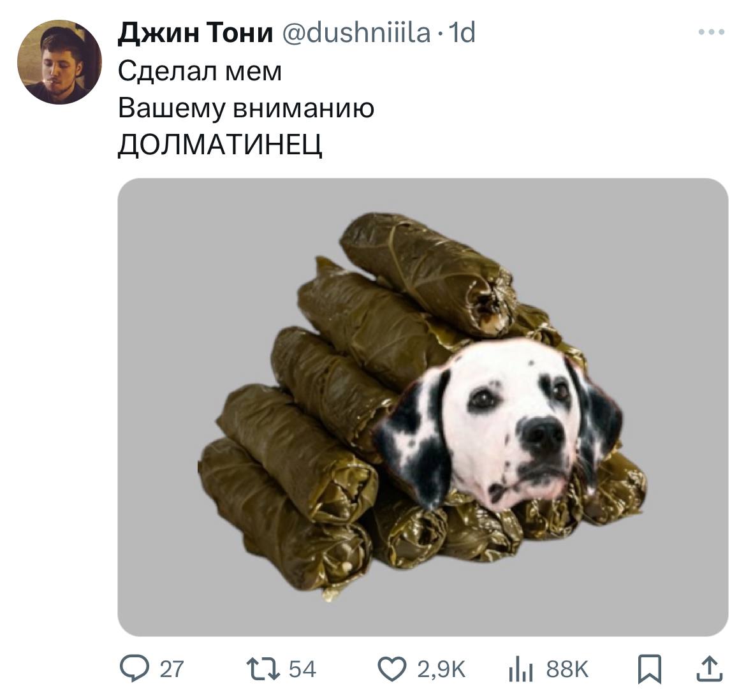
Task: View analytics via the bar chart icon
Action: pos(520,669)
